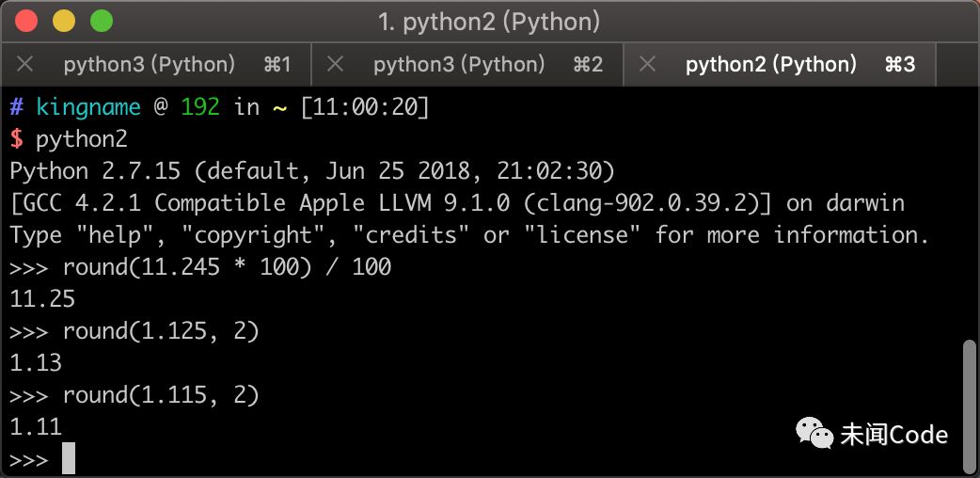Image resolution: width=980 pixels, height=478 pixels.
Task: Minimize the terminal with the yellow button
Action: (x=64, y=21)
